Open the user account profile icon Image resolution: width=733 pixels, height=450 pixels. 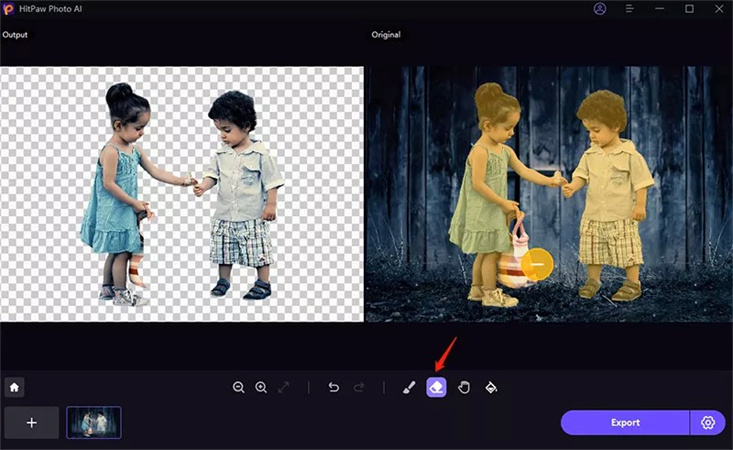coord(600,9)
